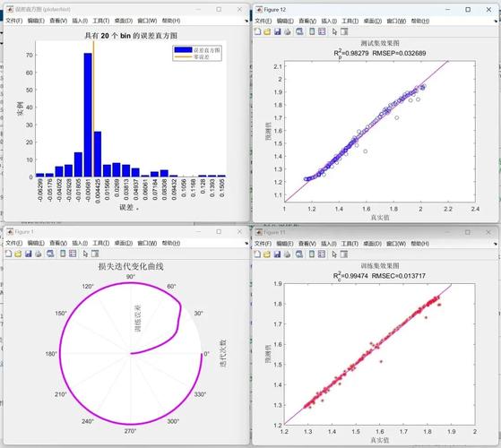Click blue swatch in histogram legend
501x448 pixels.
pyautogui.click(x=183, y=50)
